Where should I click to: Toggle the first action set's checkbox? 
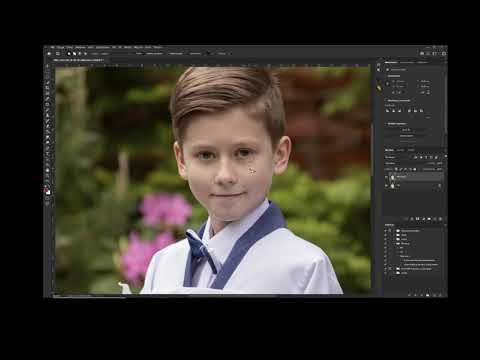385,231
